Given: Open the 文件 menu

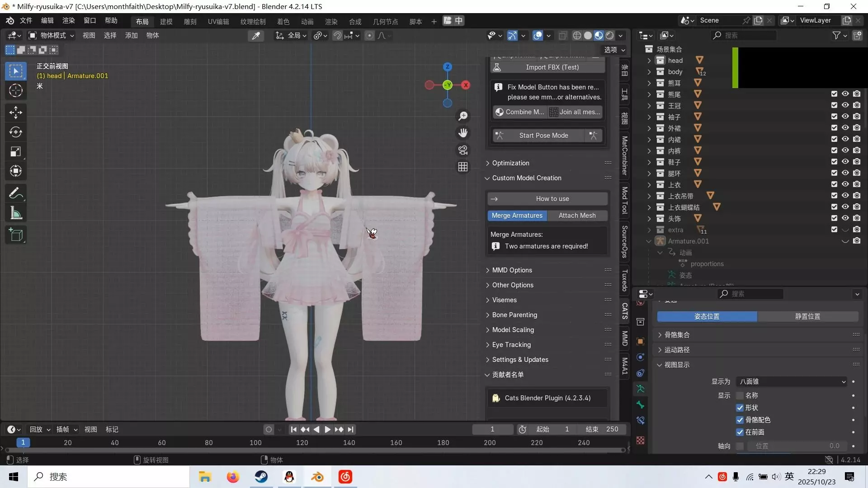Looking at the screenshot, I should [26, 21].
